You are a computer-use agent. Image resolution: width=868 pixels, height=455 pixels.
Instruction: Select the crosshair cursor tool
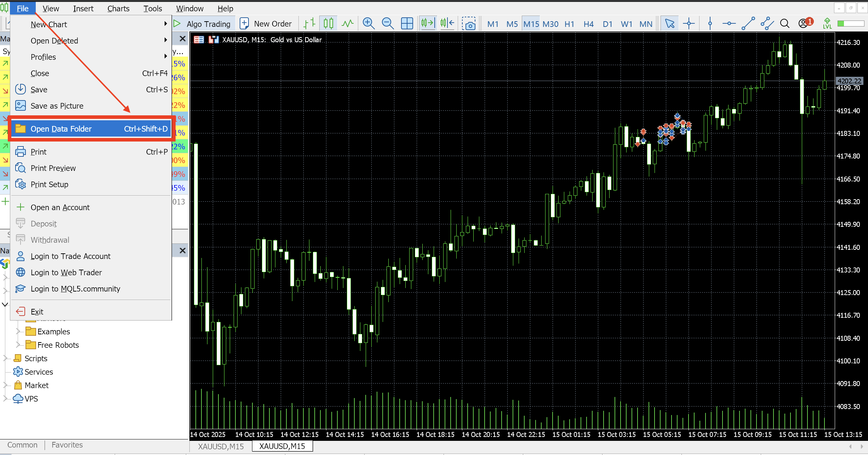coord(689,24)
